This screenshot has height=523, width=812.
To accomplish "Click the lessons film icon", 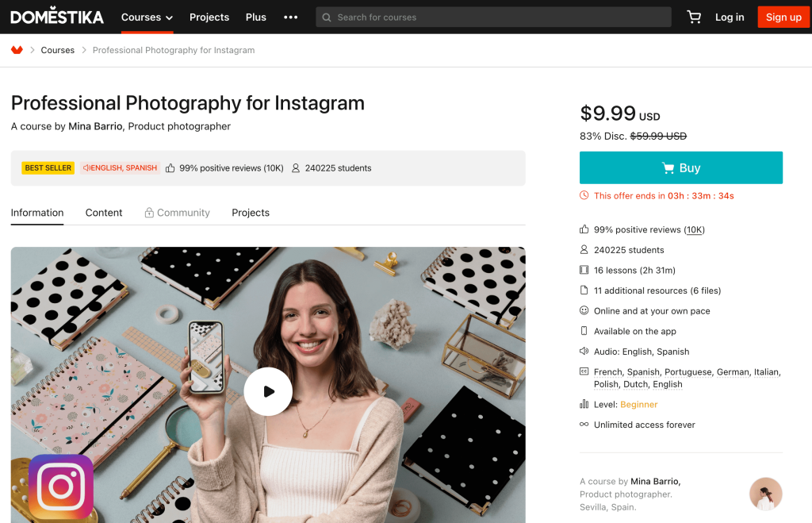I will pos(584,270).
